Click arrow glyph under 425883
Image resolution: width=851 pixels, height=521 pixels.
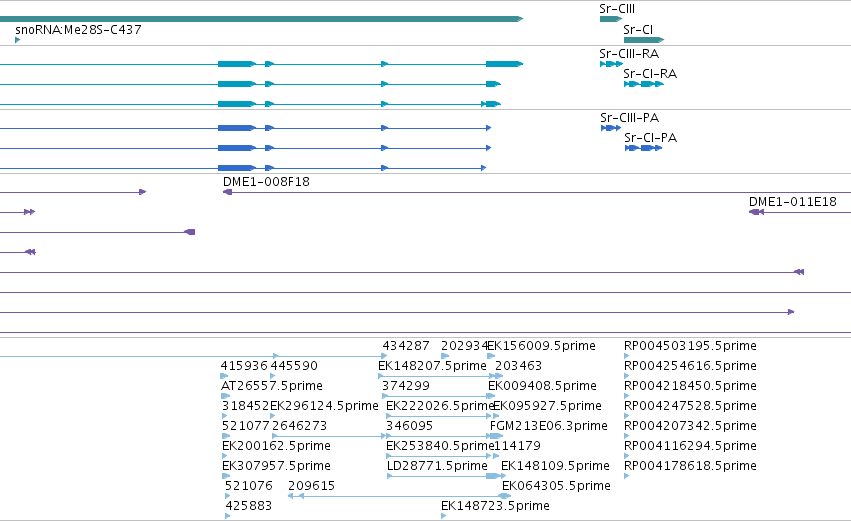click(x=228, y=516)
